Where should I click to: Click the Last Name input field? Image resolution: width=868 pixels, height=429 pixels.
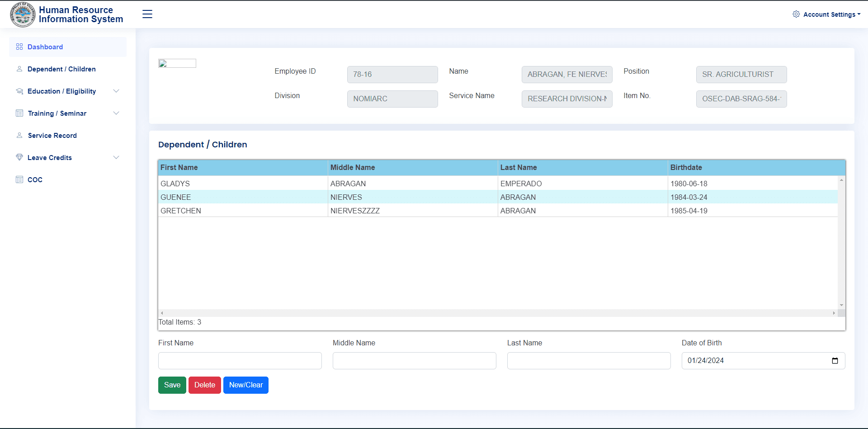pos(589,361)
